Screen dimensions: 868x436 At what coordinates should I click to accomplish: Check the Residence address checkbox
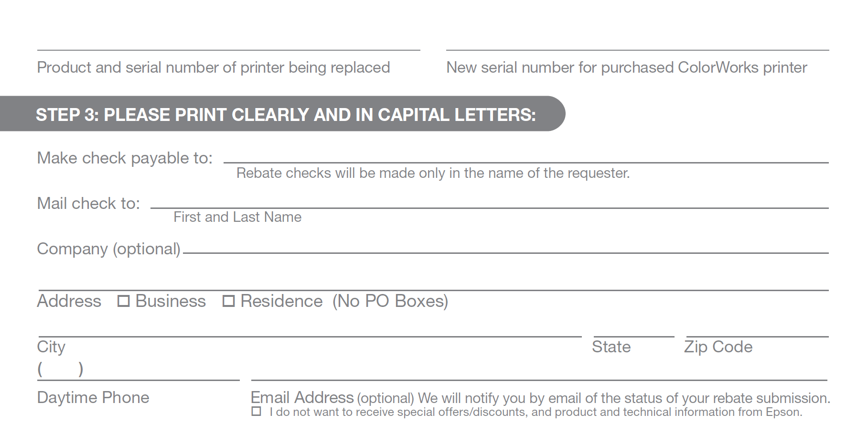point(228,301)
